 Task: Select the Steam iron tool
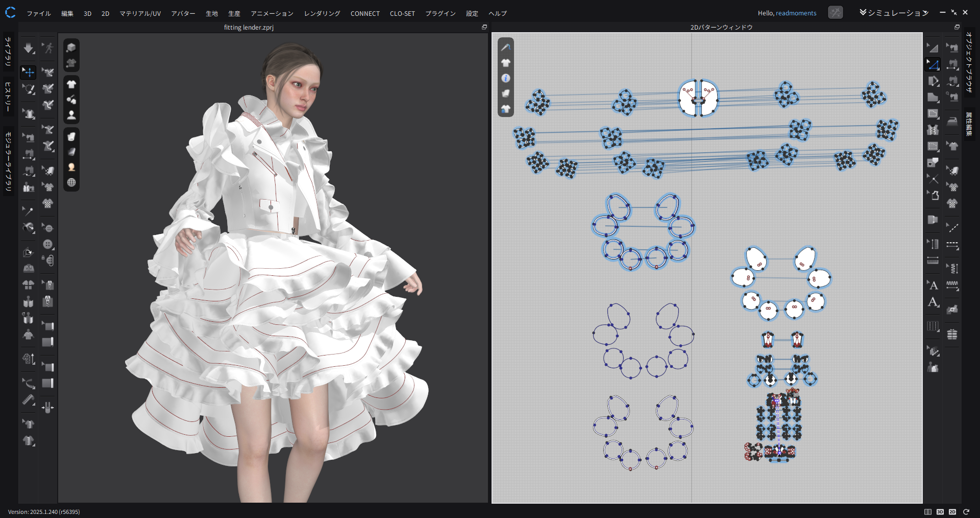[952, 121]
